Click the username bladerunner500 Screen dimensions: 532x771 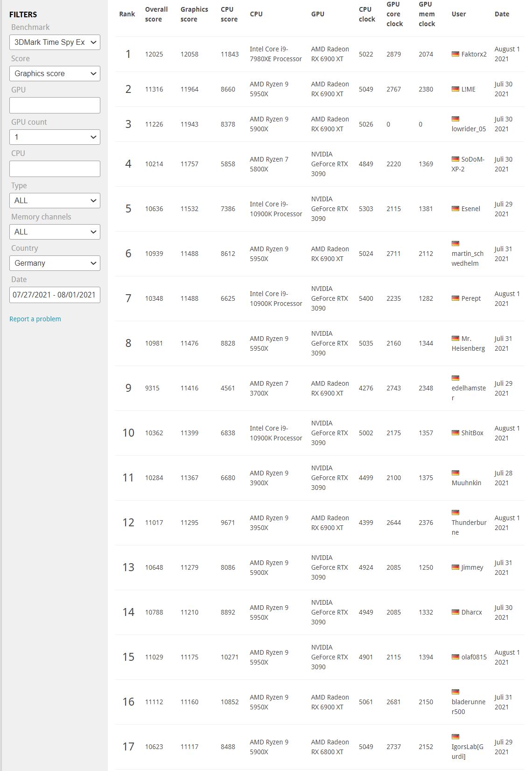(469, 707)
